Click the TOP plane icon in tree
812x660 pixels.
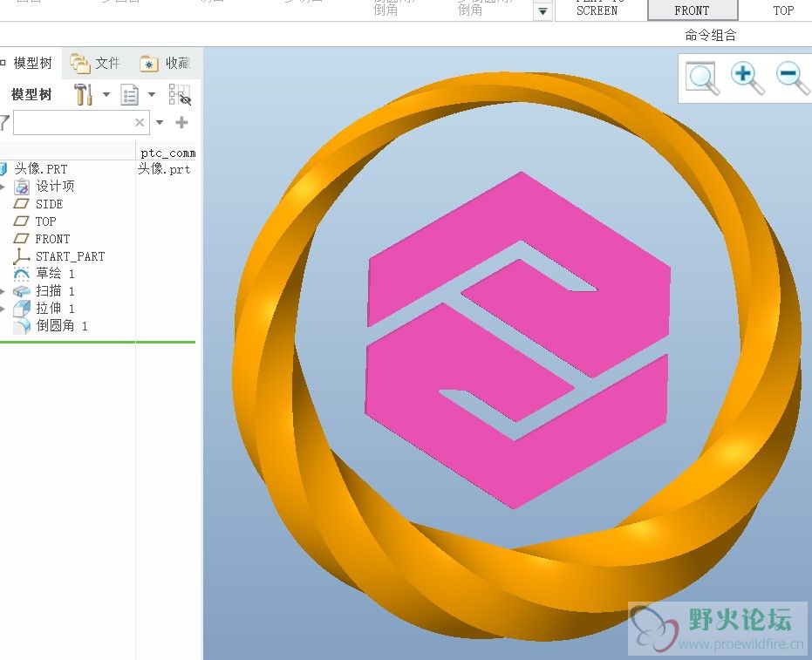[x=21, y=221]
